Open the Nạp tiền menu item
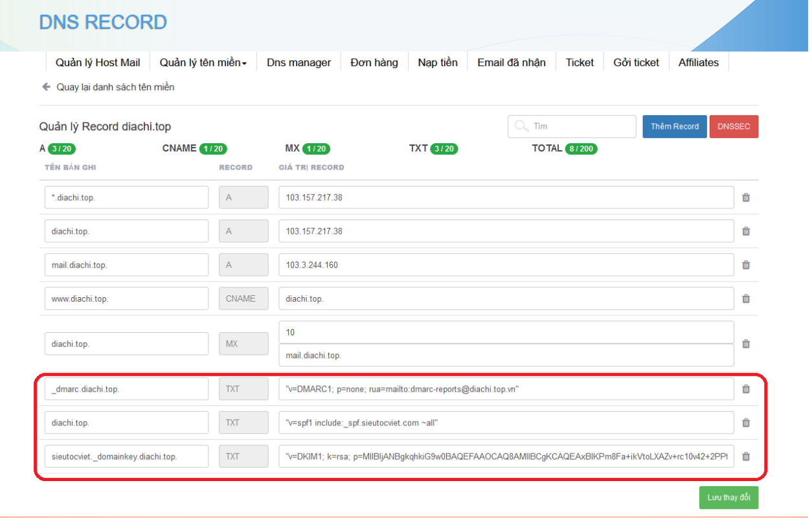 (438, 63)
